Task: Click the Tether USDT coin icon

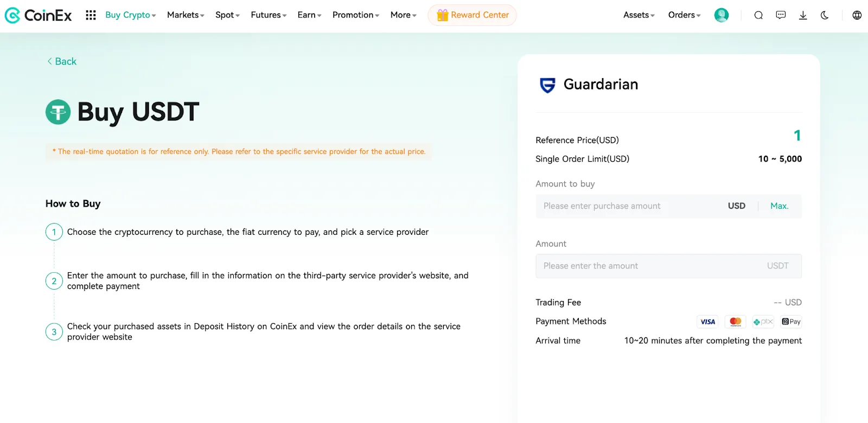Action: click(x=58, y=112)
